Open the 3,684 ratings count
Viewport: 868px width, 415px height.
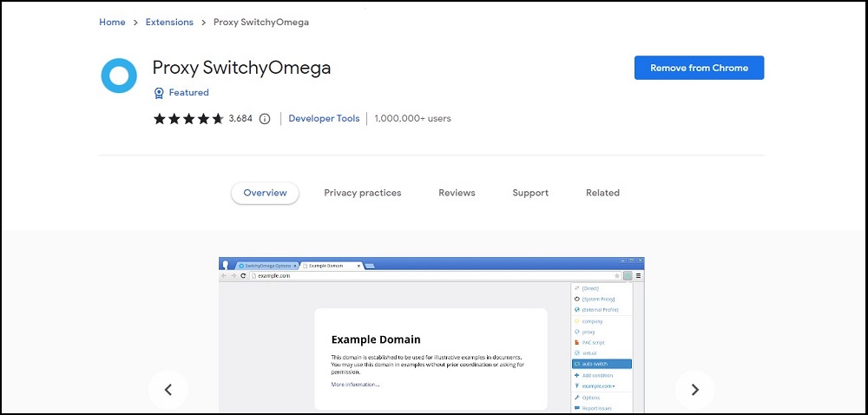point(240,118)
